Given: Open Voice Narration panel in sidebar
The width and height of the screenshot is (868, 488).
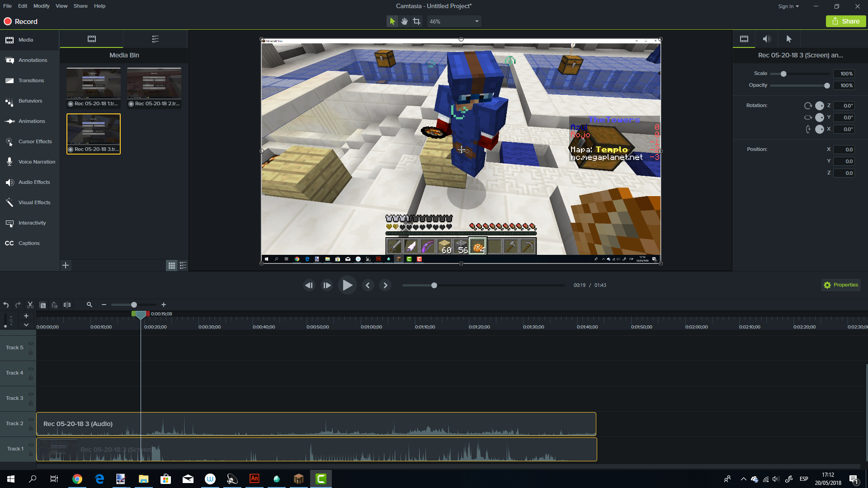Looking at the screenshot, I should tap(29, 162).
